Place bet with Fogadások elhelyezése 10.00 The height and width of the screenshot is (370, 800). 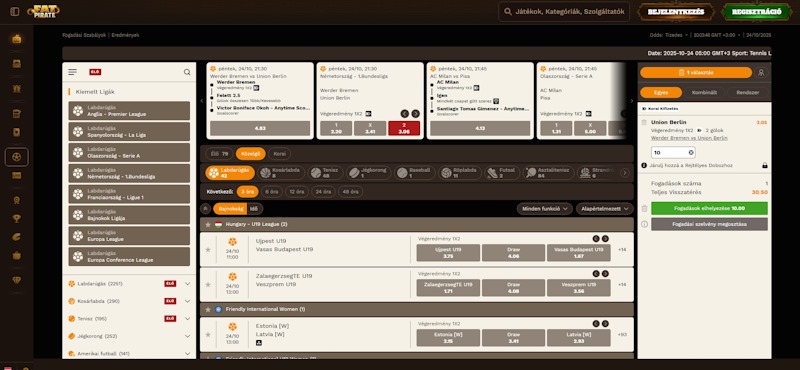pyautogui.click(x=709, y=208)
